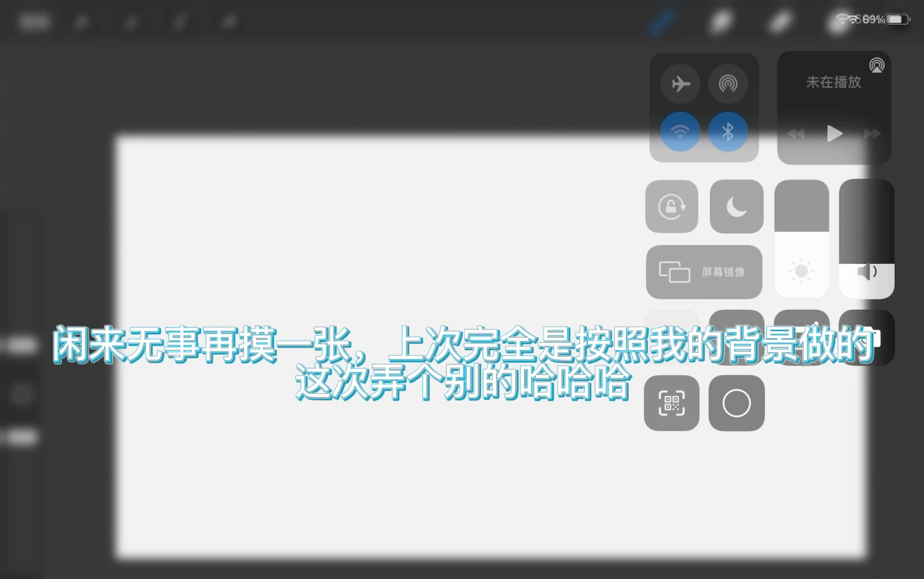The image size is (924, 579).
Task: Open Procreate Gallery
Action: click(x=34, y=21)
